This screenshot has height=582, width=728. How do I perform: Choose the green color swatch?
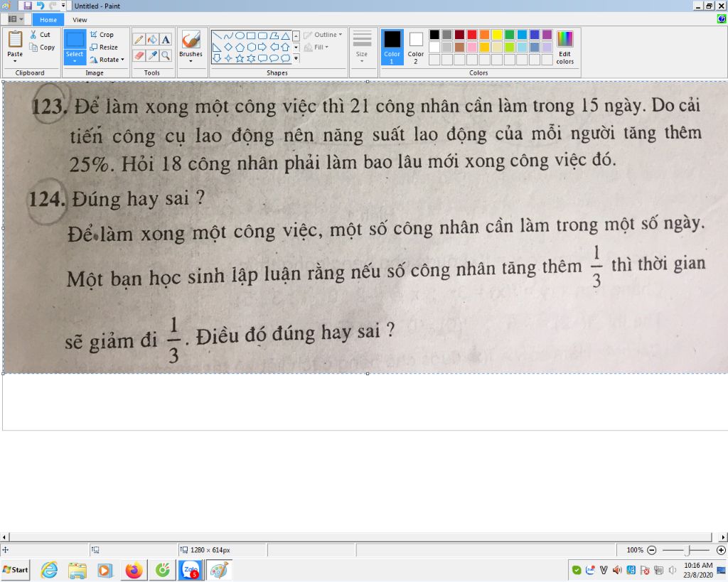[x=509, y=35]
